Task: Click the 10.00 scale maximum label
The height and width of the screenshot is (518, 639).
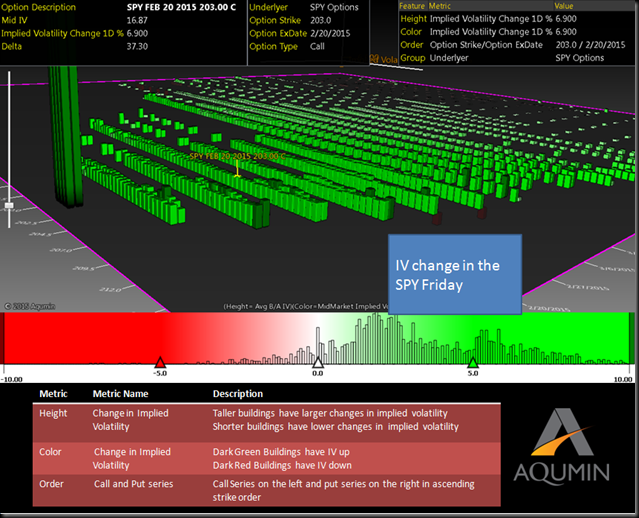Action: tap(623, 379)
